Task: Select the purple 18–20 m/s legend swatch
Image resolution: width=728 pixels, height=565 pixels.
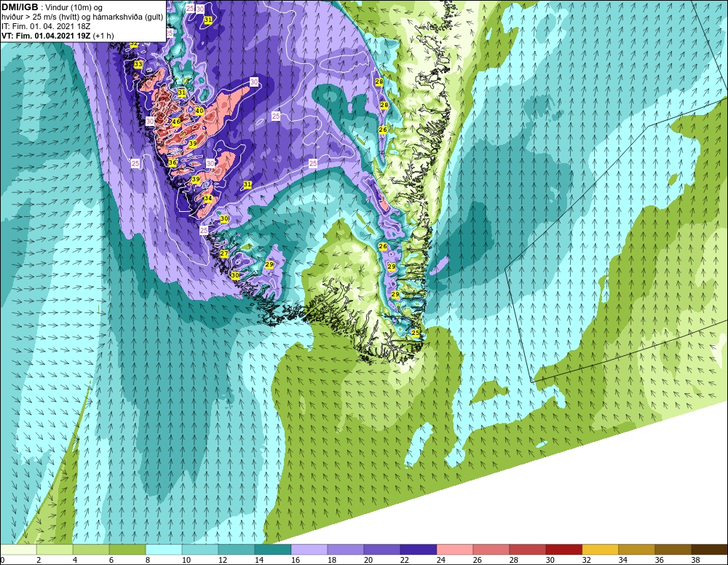Action: point(345,550)
